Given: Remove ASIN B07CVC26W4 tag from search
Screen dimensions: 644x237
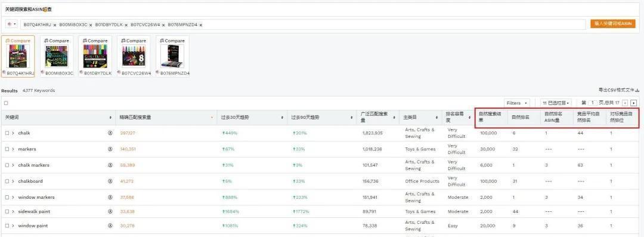Looking at the screenshot, I should coord(163,25).
